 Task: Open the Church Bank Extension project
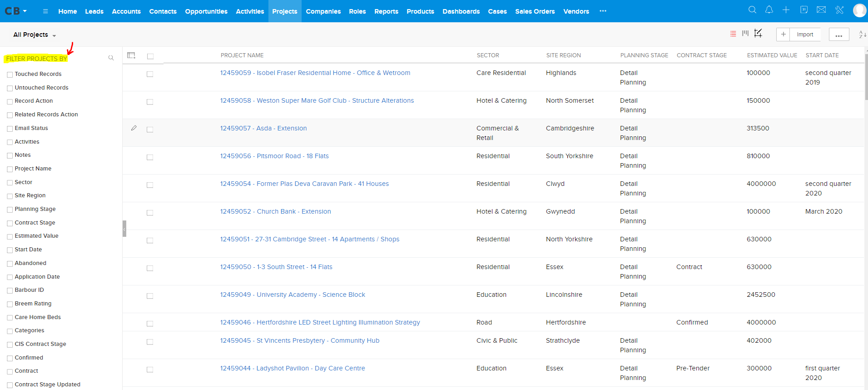[x=276, y=211]
